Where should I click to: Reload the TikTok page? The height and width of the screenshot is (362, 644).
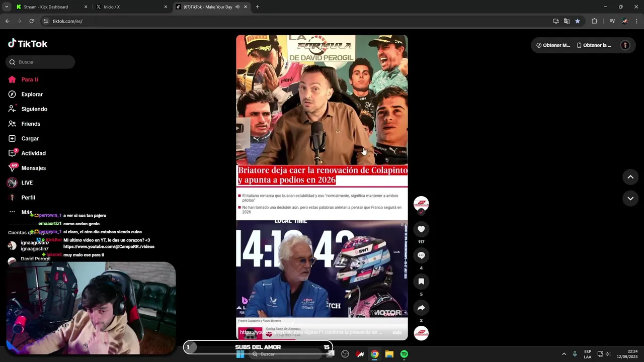[x=31, y=21]
